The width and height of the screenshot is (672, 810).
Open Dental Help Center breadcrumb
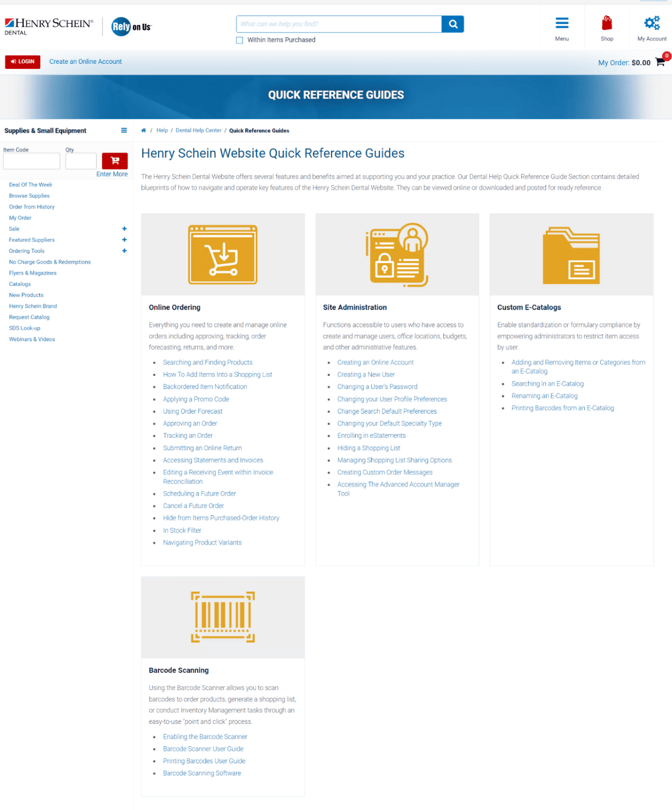[198, 131]
